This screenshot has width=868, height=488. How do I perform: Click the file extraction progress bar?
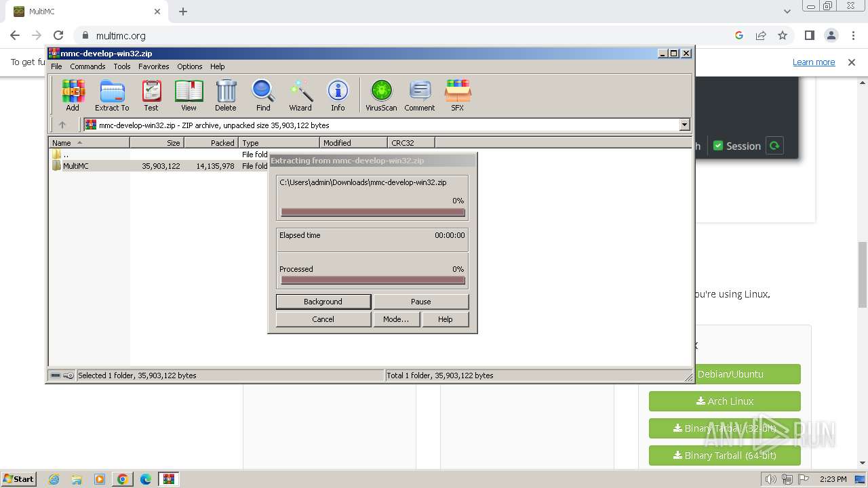(373, 212)
